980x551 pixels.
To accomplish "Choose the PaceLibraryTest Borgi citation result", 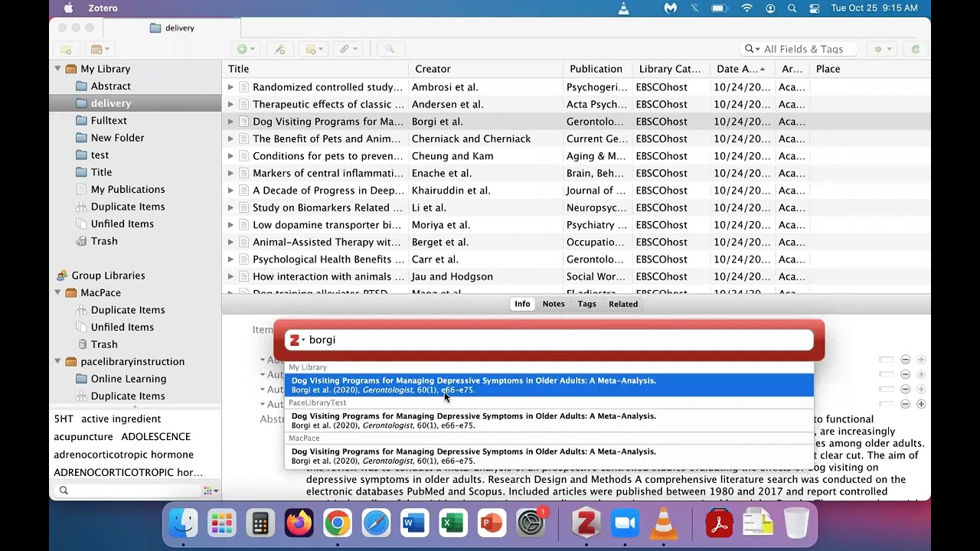I will pyautogui.click(x=550, y=421).
